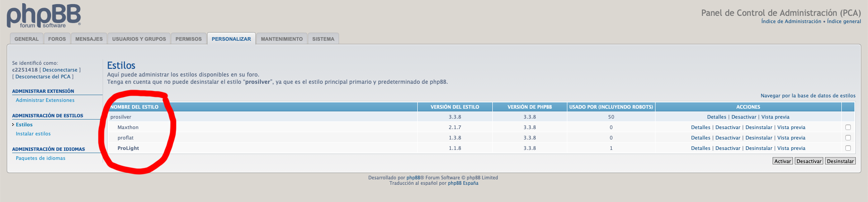Open the General tab
This screenshot has height=202, width=868.
[26, 39]
